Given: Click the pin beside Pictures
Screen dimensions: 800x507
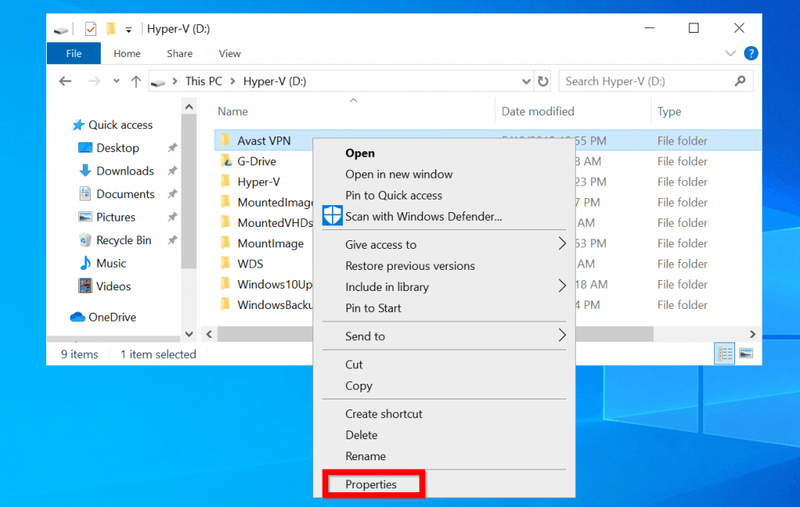Looking at the screenshot, I should pos(172,217).
